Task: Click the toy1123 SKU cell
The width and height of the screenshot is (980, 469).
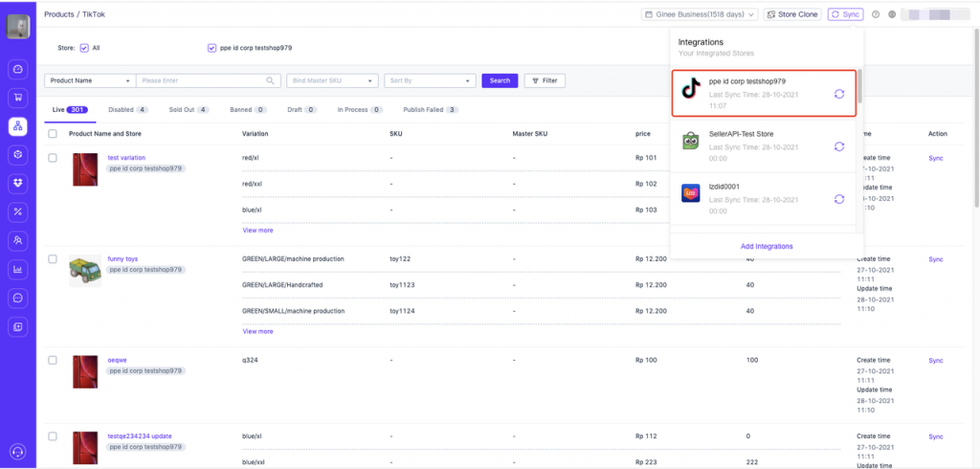Action: click(x=403, y=285)
